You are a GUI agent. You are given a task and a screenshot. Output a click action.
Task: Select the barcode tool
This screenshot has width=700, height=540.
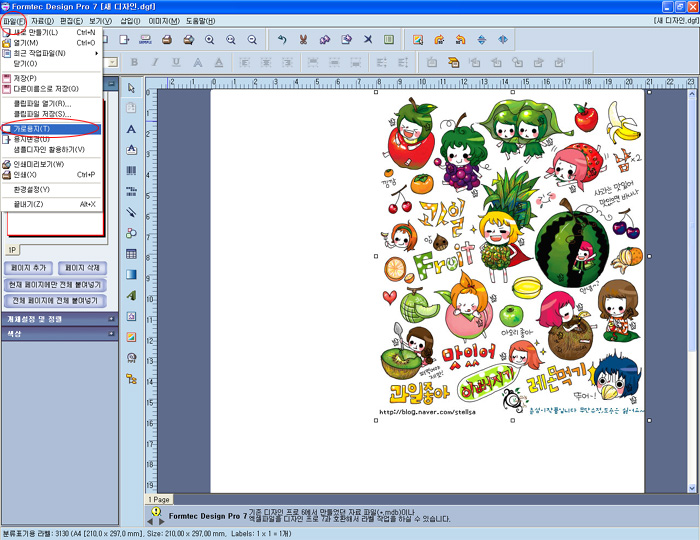(x=131, y=170)
